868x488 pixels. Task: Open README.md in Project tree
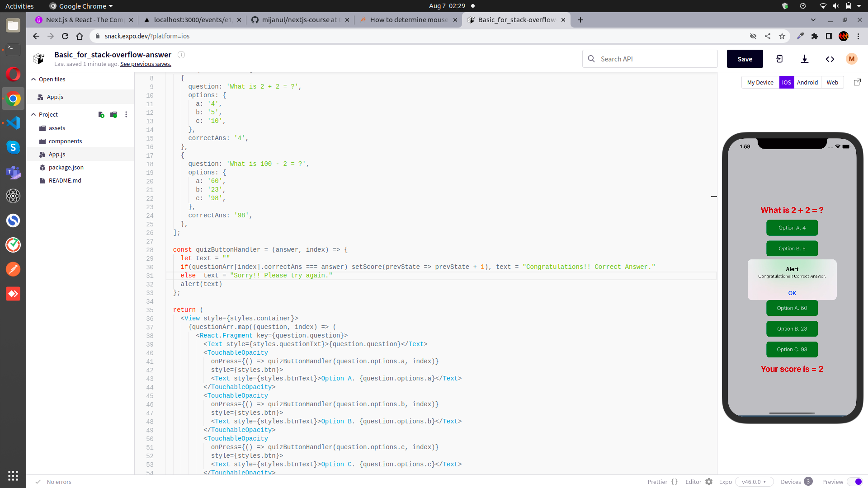pos(65,181)
